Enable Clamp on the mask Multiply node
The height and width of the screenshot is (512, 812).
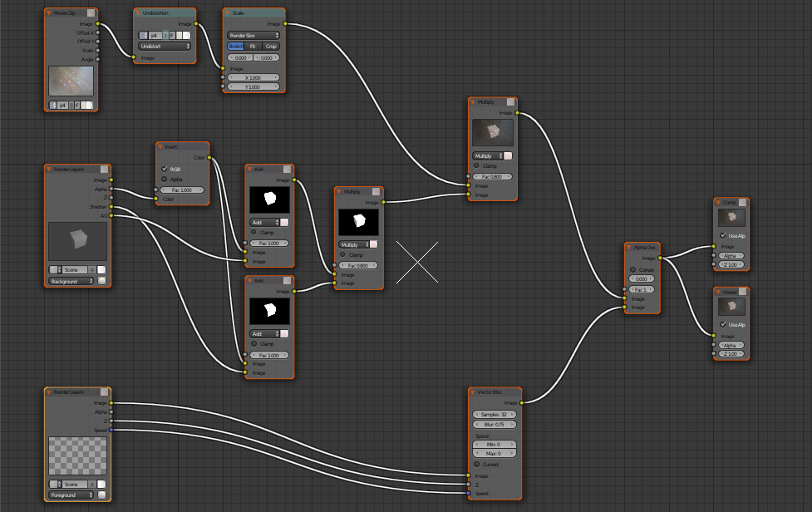[x=342, y=254]
